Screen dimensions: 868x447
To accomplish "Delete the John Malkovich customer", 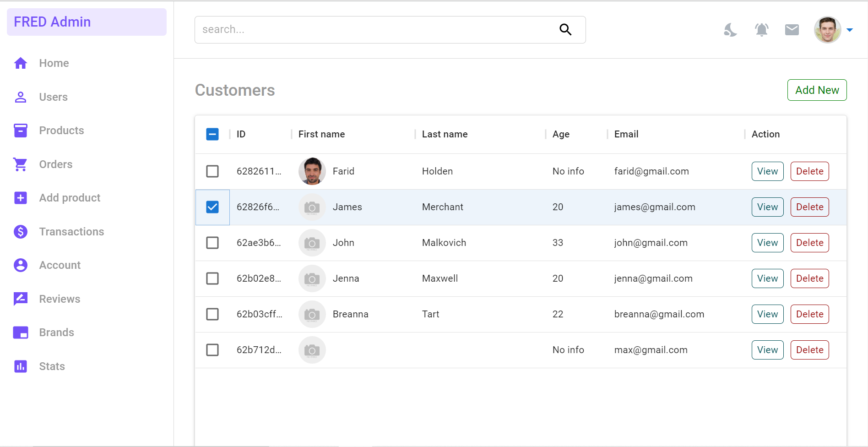I will pos(810,243).
